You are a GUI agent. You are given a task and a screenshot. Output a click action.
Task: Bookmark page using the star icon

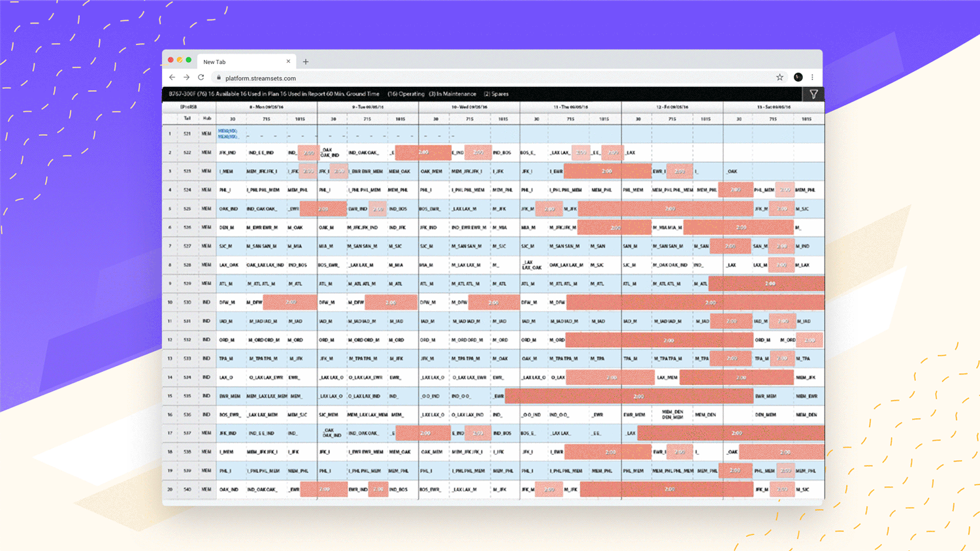[779, 77]
